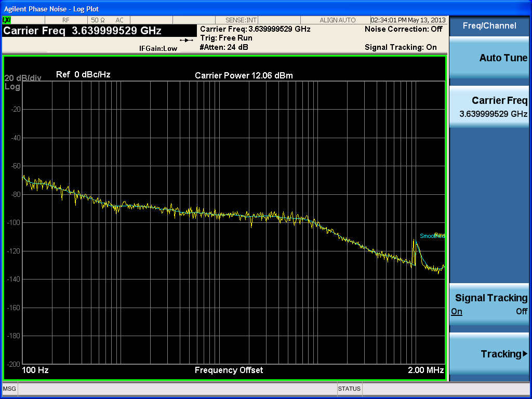Click the Auto Tune softkey

[489, 58]
